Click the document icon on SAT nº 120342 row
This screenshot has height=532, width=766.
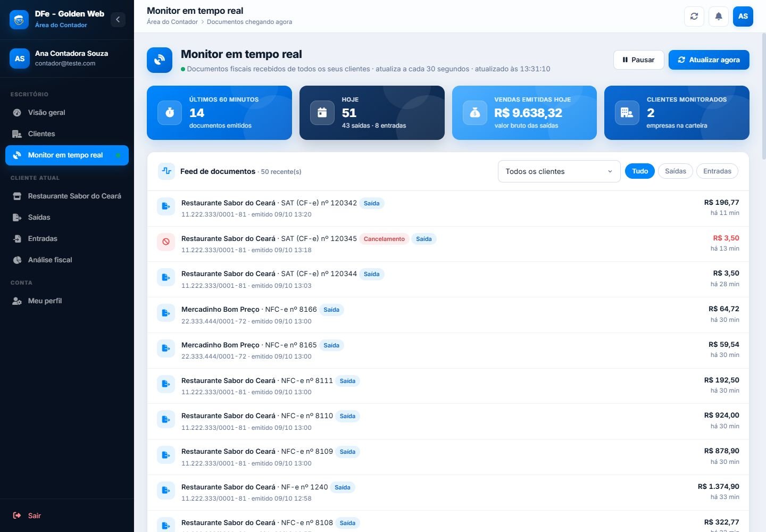(166, 206)
